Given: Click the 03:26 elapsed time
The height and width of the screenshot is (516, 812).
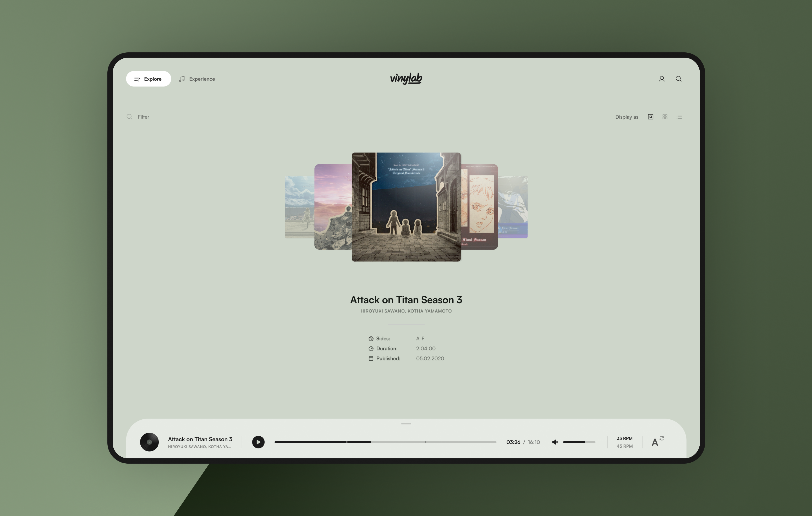Looking at the screenshot, I should [x=513, y=442].
